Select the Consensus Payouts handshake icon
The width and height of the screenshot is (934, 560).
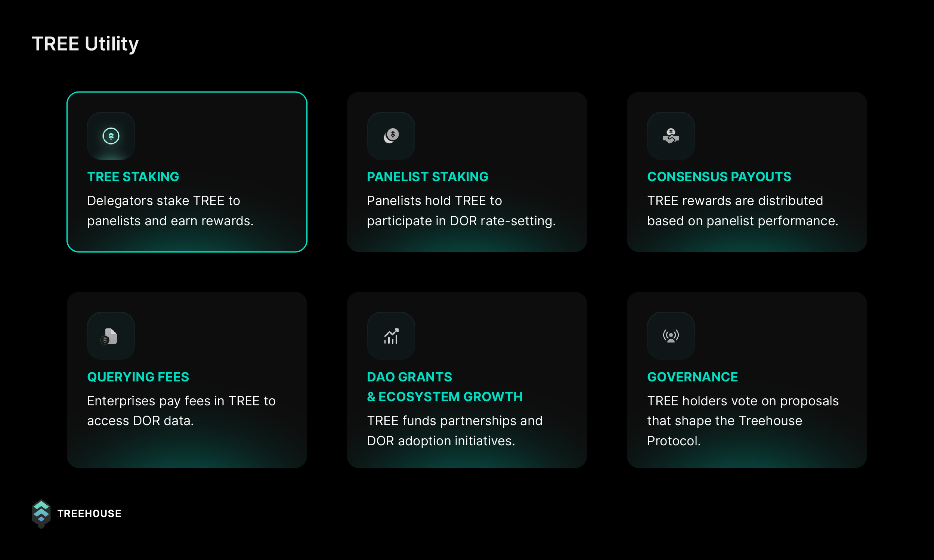click(671, 136)
